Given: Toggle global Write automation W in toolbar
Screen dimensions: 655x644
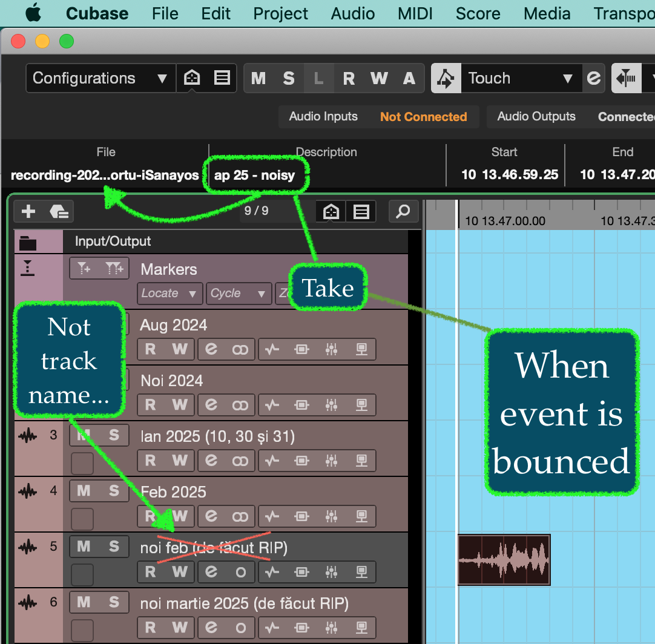Looking at the screenshot, I should tap(379, 78).
